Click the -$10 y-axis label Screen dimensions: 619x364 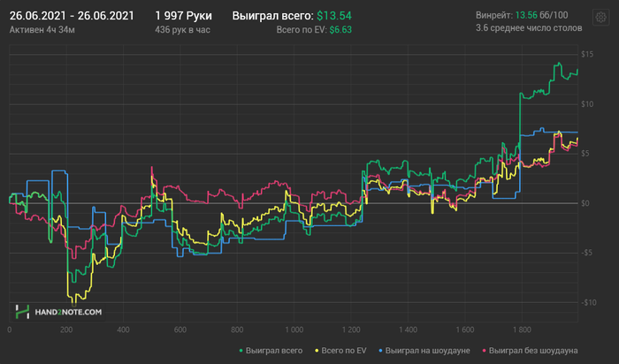(589, 302)
